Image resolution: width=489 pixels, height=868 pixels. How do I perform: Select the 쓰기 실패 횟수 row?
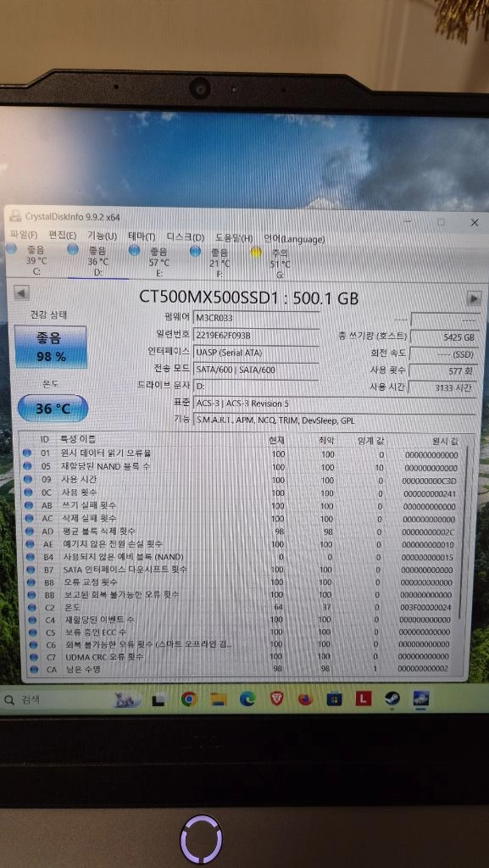242,506
